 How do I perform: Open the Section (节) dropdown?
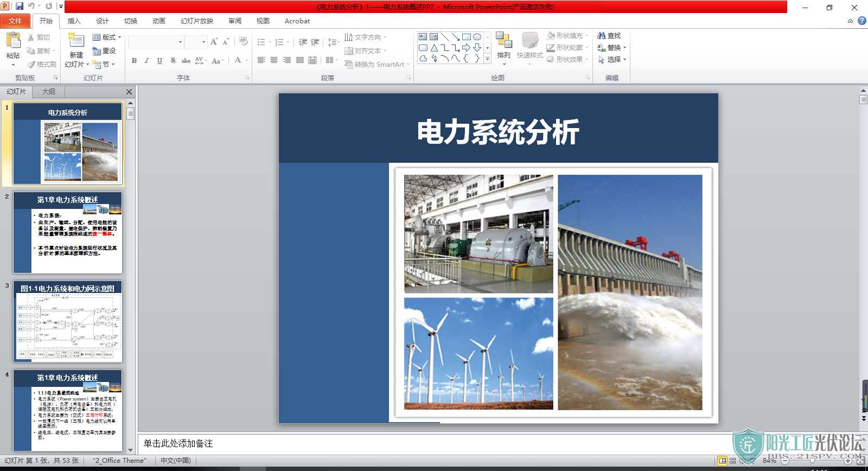[104, 64]
